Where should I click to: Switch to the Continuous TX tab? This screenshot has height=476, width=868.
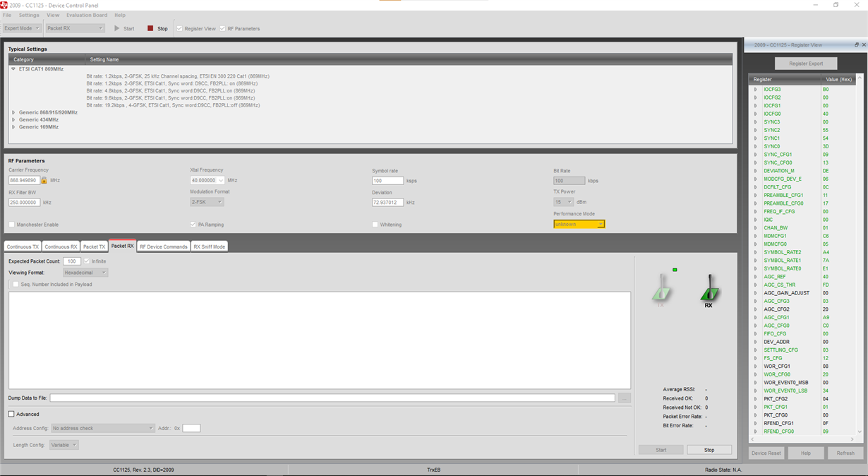click(x=23, y=246)
